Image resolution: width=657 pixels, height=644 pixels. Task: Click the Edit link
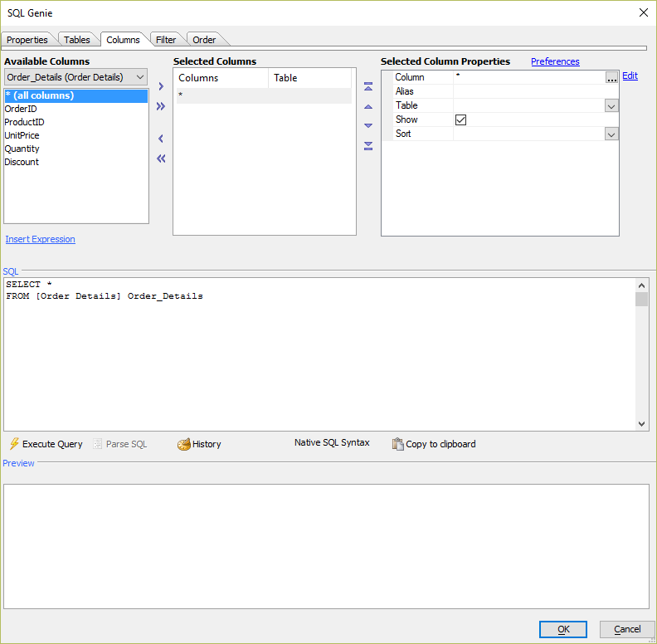pyautogui.click(x=630, y=76)
